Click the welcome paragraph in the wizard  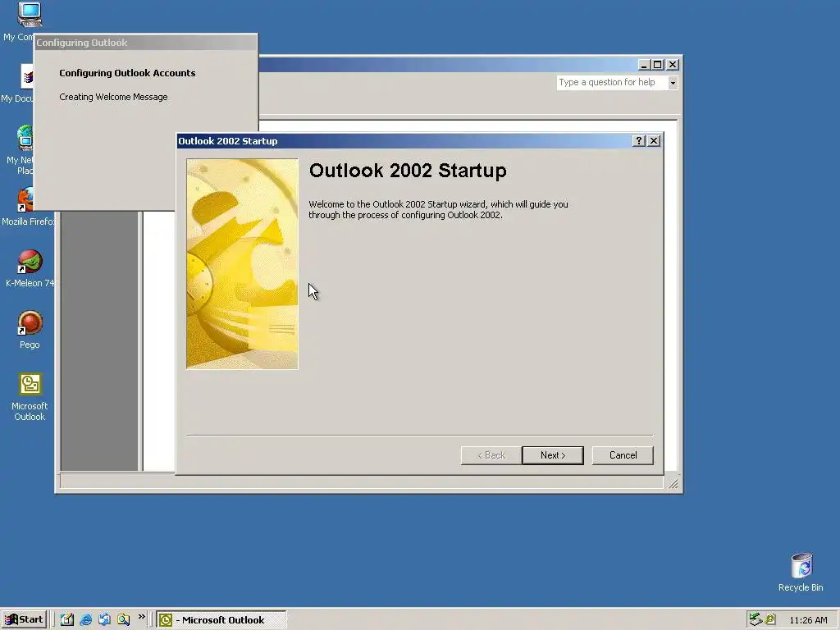tap(438, 209)
